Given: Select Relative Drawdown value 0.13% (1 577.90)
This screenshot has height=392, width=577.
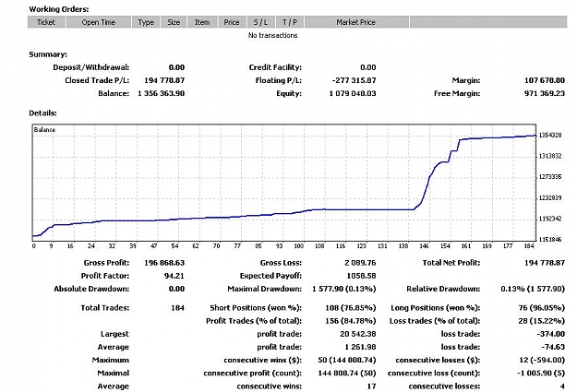Looking at the screenshot, I should pos(533,289).
